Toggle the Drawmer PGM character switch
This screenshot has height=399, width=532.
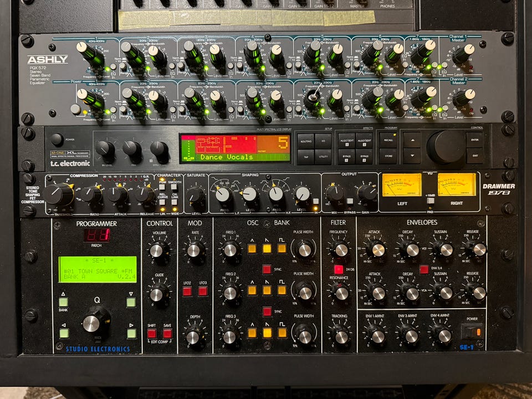point(162,187)
